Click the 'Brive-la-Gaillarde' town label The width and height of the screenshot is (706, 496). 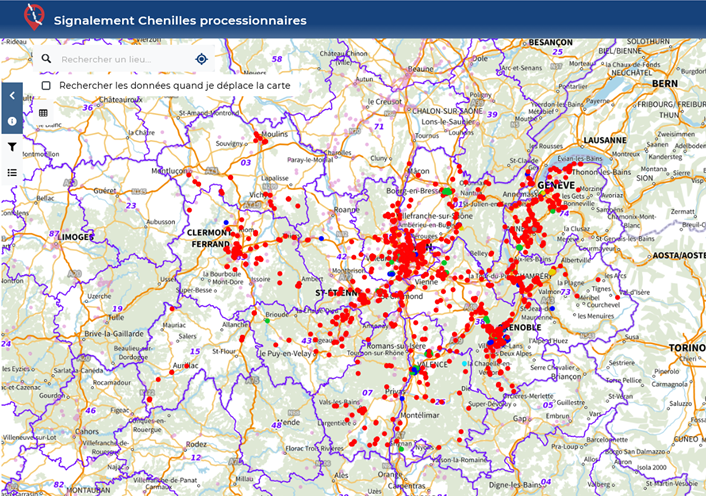[114, 334]
